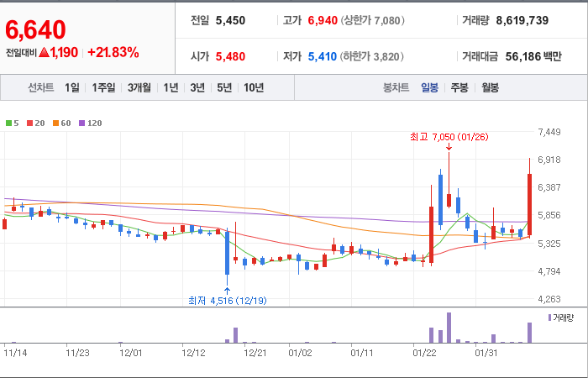The width and height of the screenshot is (588, 378).
Task: Click the current price 6,640
Action: (35, 29)
